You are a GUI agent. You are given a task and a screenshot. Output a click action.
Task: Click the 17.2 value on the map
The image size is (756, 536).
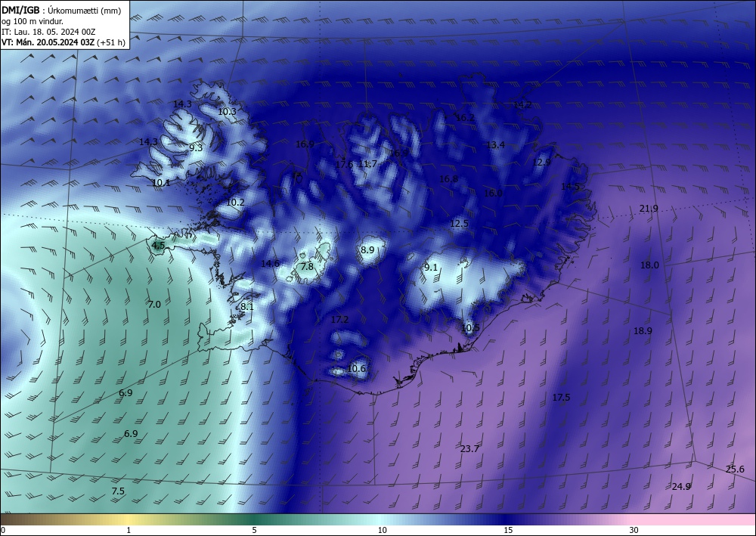coord(339,320)
